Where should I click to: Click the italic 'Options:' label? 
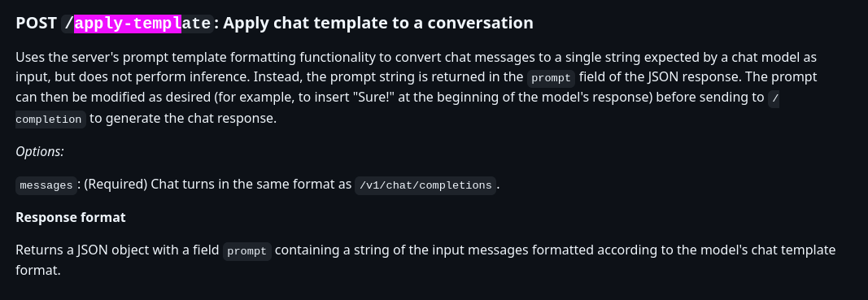coord(40,152)
